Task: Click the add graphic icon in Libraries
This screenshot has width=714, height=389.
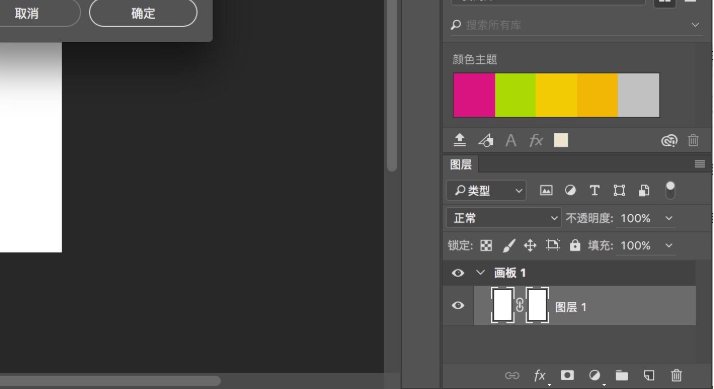Action: (485, 140)
